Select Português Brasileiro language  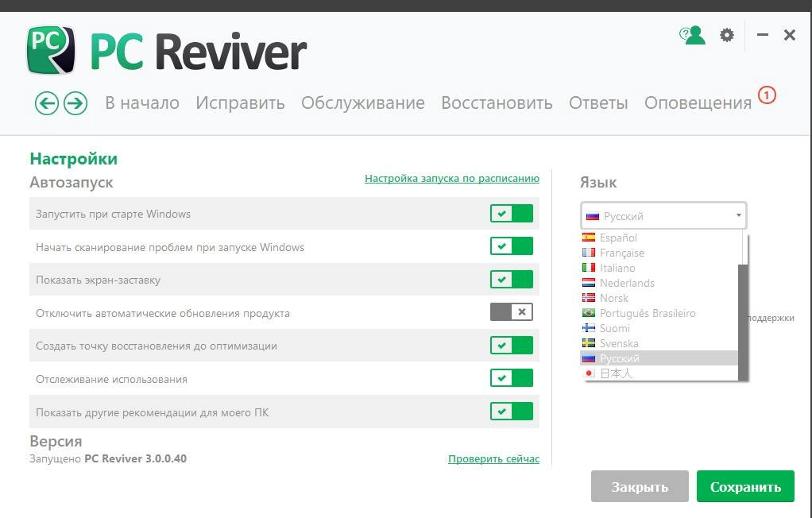point(659,313)
